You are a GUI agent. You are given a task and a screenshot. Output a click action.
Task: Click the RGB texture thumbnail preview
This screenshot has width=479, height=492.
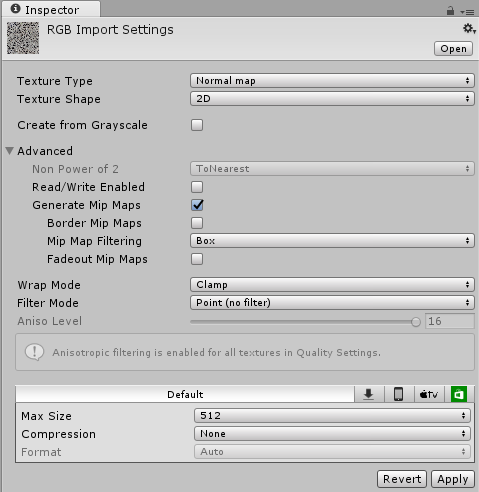[x=23, y=38]
